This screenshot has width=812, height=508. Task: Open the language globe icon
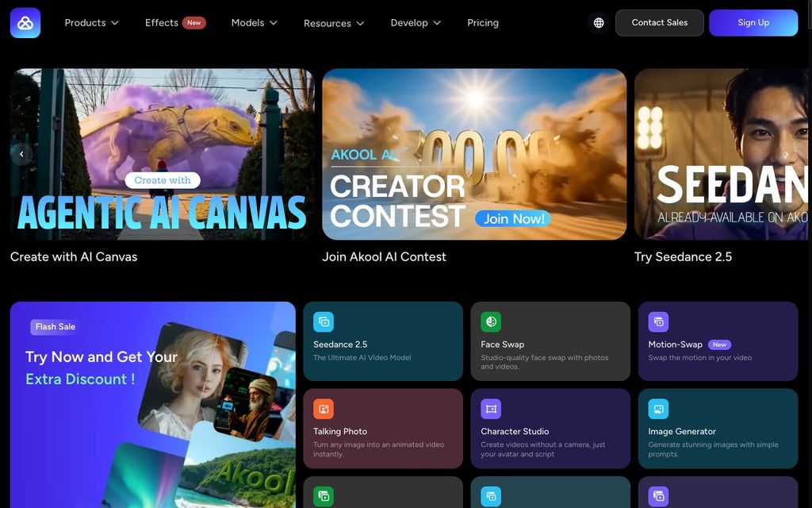coord(599,23)
